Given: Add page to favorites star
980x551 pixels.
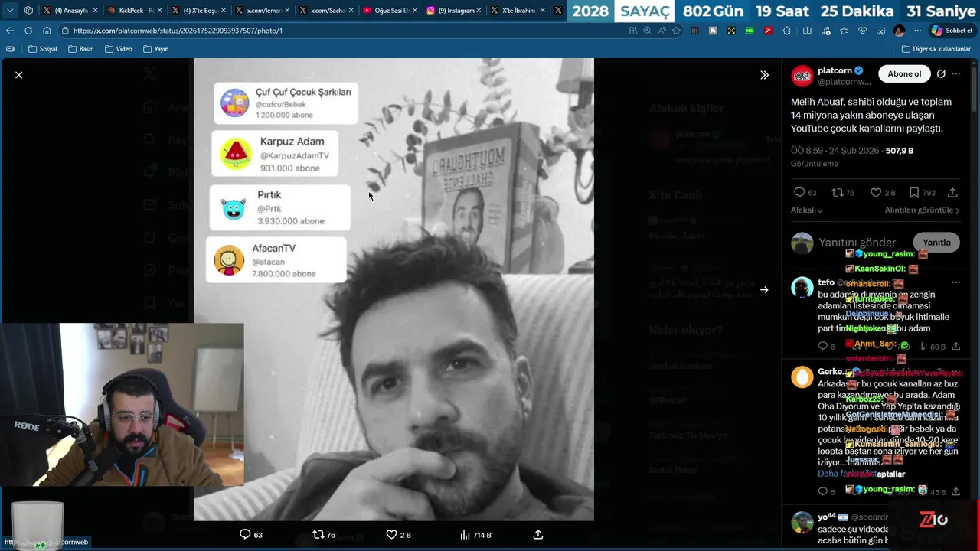Looking at the screenshot, I should [676, 31].
